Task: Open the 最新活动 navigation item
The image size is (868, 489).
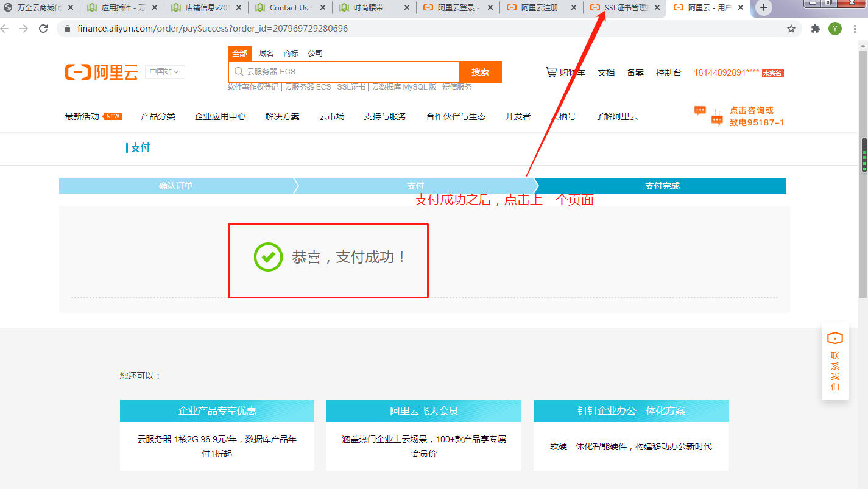Action: 82,116
